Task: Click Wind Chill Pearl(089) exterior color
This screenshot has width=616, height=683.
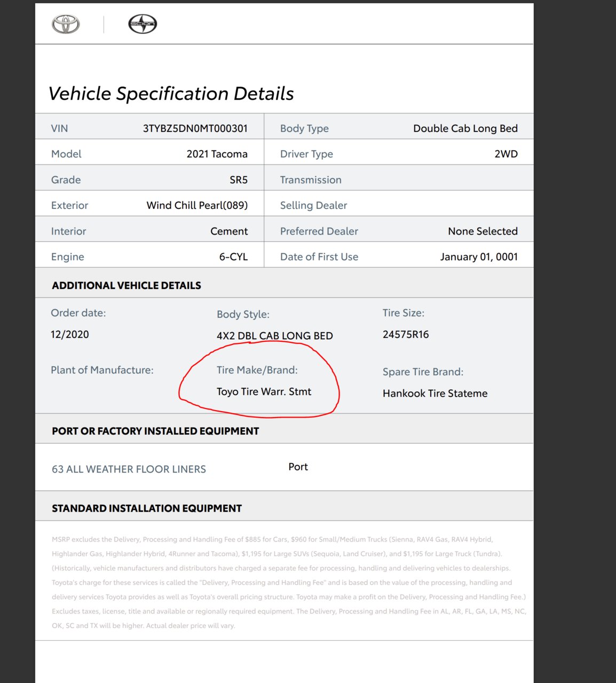Action: click(197, 205)
